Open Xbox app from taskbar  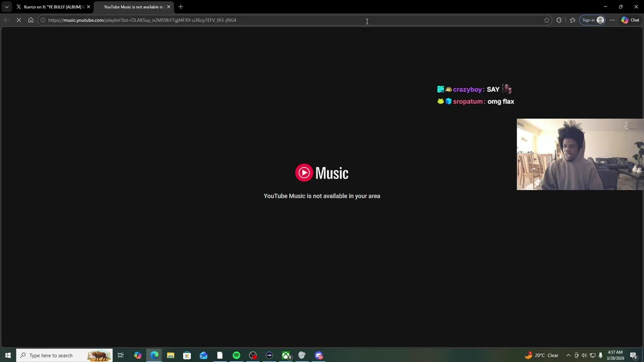tap(286, 355)
